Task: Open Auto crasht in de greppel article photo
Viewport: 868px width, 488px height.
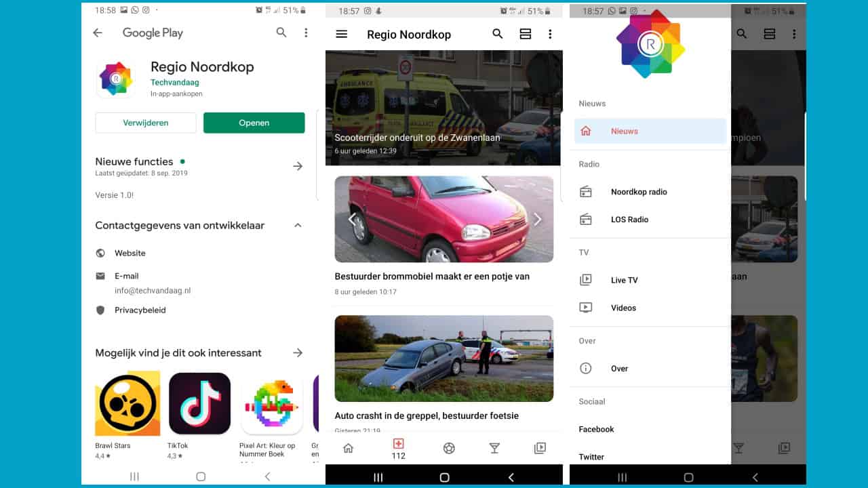Action: point(444,359)
